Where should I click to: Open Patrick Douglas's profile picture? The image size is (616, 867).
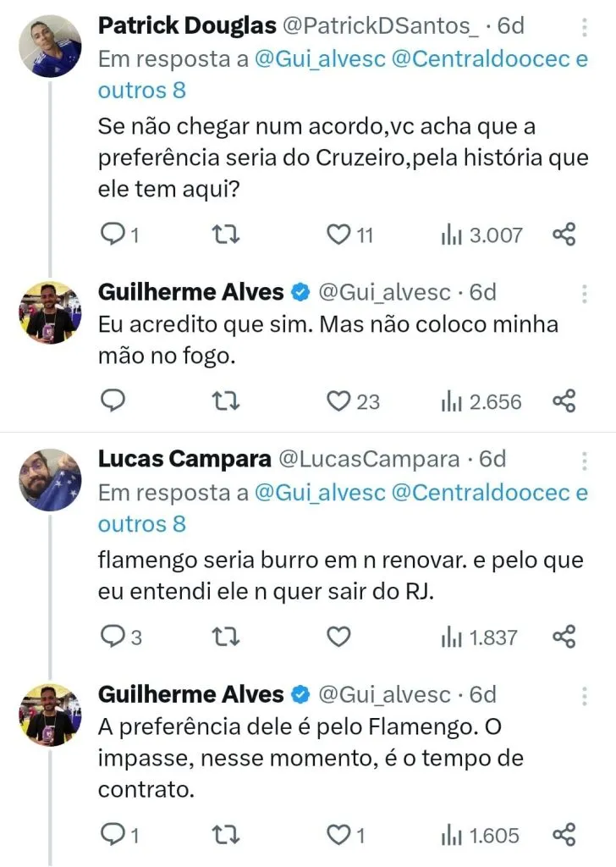click(50, 47)
